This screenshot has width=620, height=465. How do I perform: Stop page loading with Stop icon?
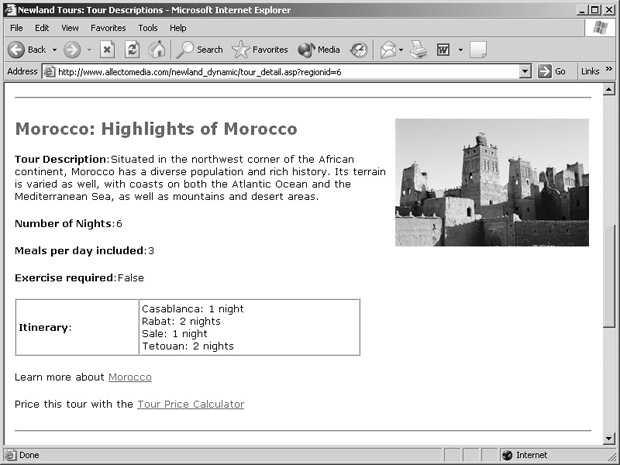(107, 50)
